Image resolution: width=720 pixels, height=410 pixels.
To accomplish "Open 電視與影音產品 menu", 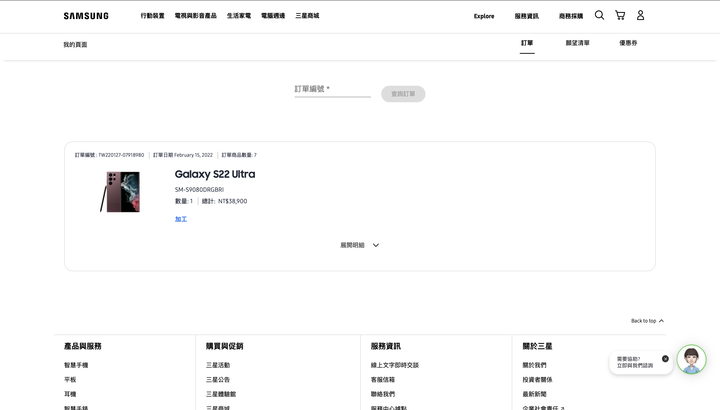I will pos(196,16).
